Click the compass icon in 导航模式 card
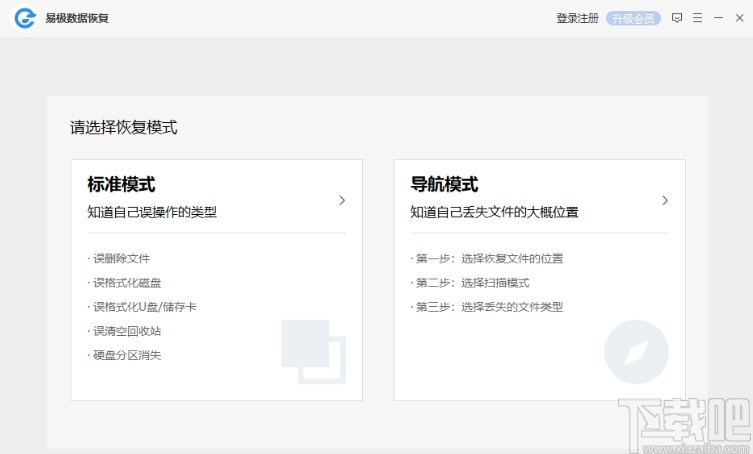Screen dimensions: 753x454 636,352
